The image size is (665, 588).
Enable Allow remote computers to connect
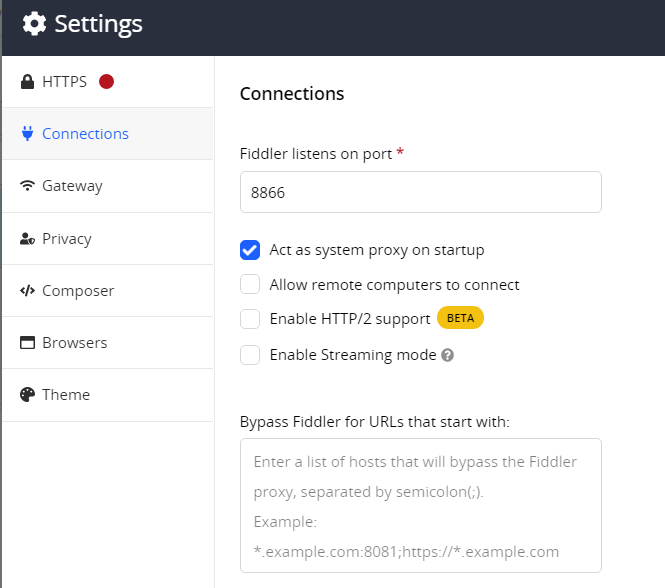[x=250, y=285]
